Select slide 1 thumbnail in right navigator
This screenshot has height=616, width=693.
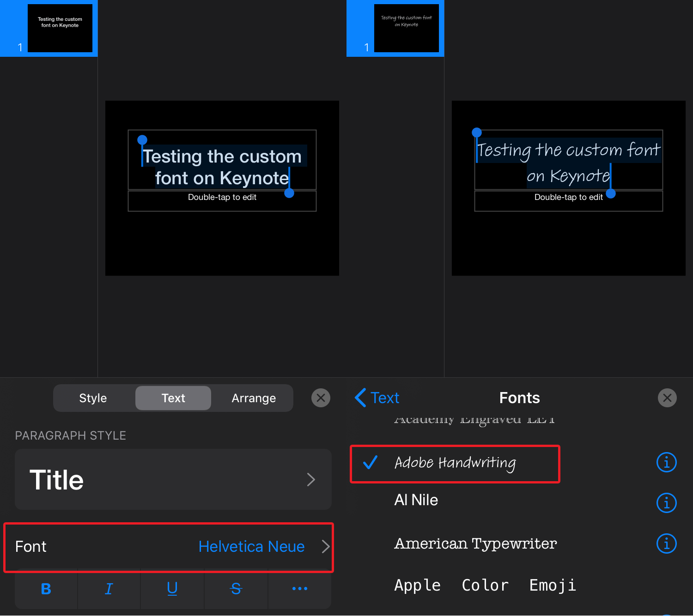point(407,28)
